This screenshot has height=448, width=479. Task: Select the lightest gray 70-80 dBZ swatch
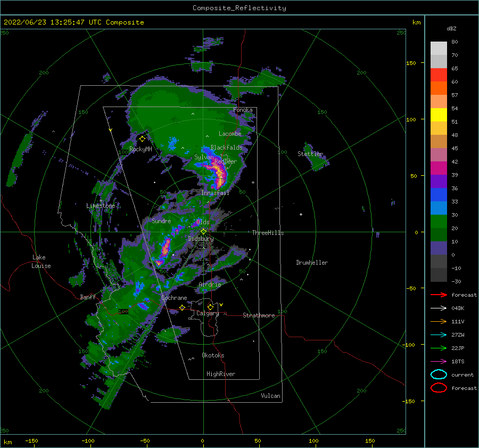pos(439,48)
